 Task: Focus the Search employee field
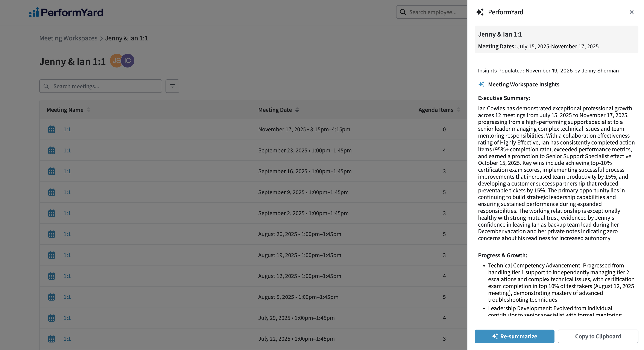(435, 12)
